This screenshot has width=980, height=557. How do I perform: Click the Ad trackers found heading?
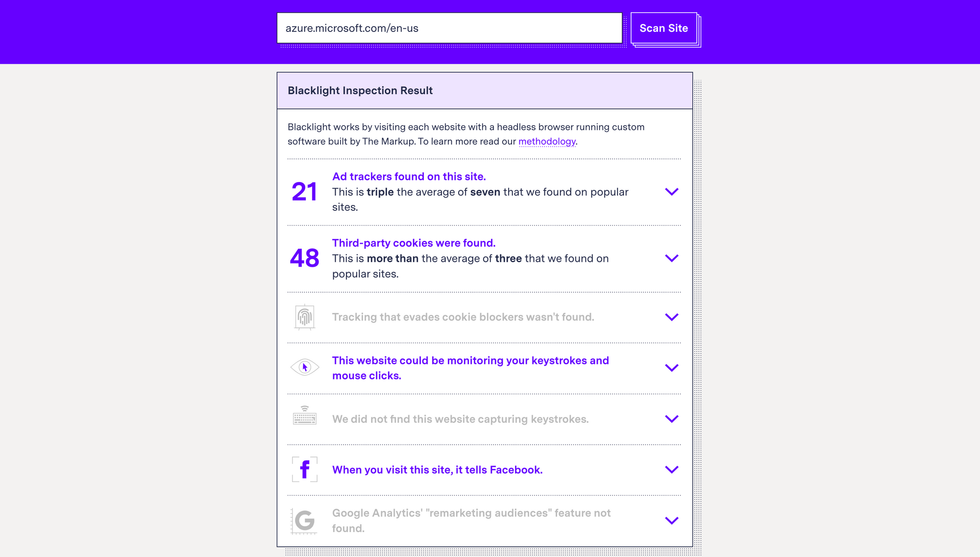tap(409, 177)
